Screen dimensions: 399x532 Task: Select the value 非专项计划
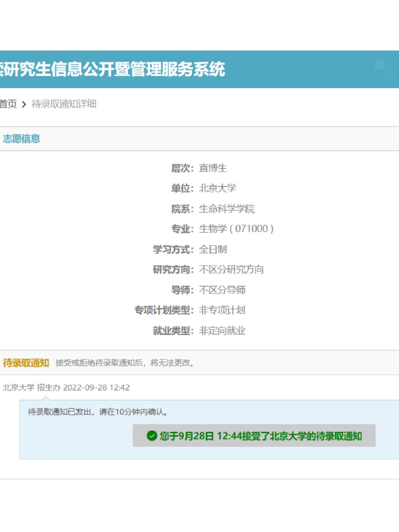(x=222, y=310)
